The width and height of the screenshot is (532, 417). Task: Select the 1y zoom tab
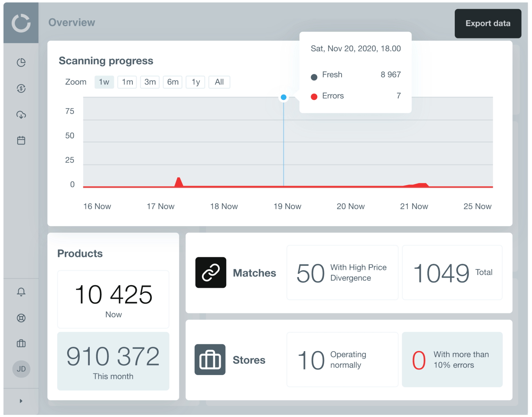click(x=195, y=82)
